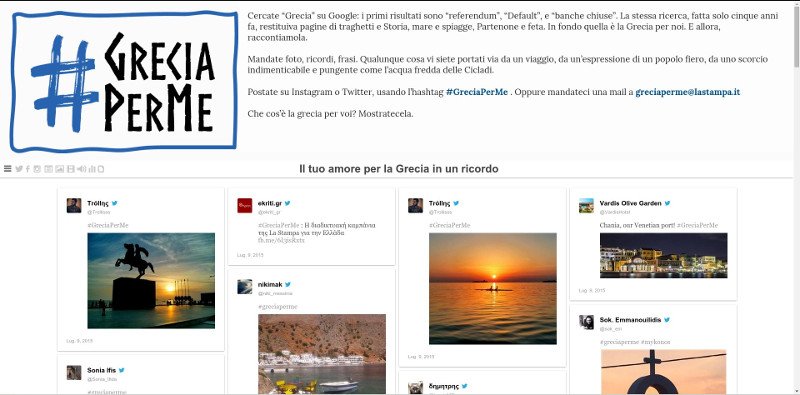The image size is (800, 395).
Task: Click Twitter bird beside first Τrόllης name
Action: [114, 203]
